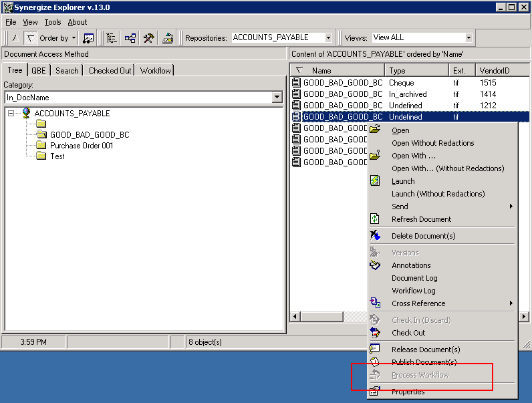Choose Publish Document(s) from context menu
The width and height of the screenshot is (532, 403).
tap(424, 362)
